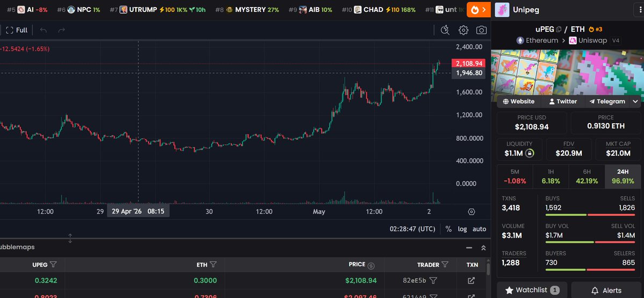Add Unipeg to Watchlist

[x=532, y=290]
